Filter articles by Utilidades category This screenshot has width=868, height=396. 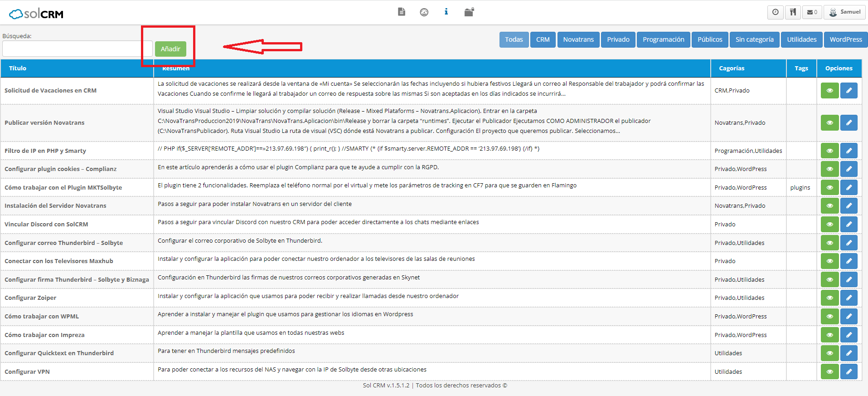tap(802, 39)
